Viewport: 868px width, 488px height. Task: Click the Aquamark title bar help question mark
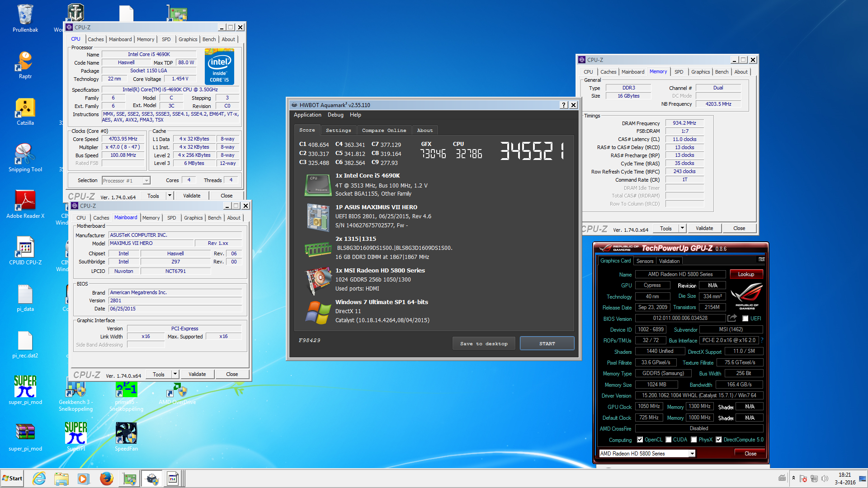coord(564,105)
